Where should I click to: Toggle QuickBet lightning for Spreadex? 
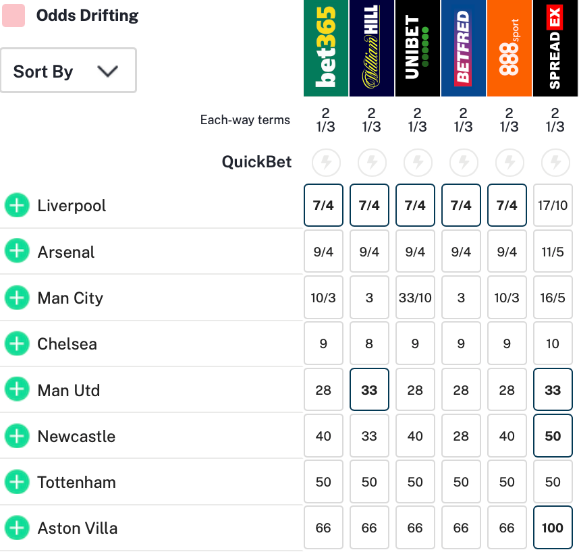(555, 162)
